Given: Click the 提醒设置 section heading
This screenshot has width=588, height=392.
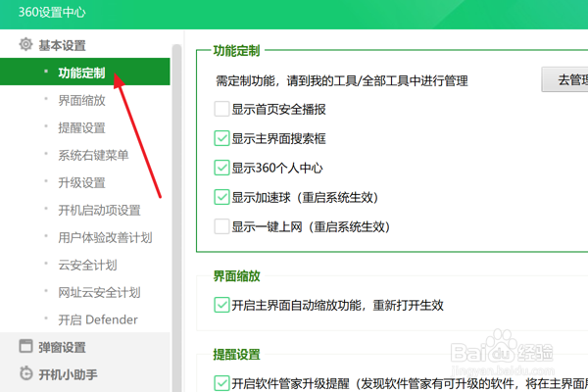Looking at the screenshot, I should (236, 354).
